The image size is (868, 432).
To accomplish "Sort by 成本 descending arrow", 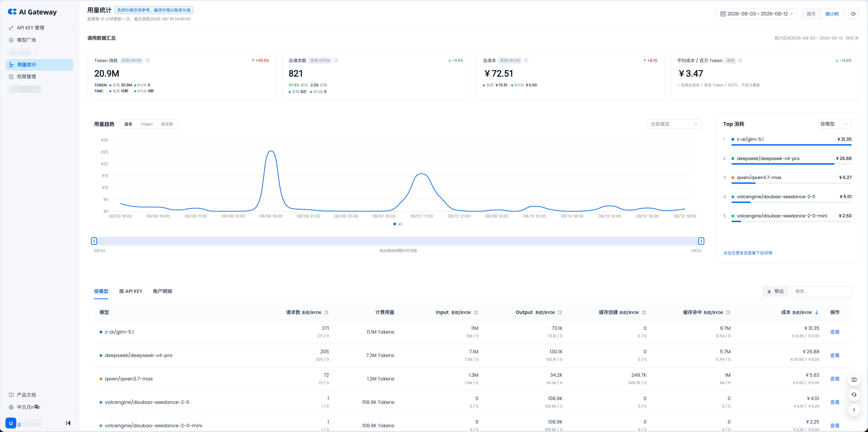I will tap(817, 313).
